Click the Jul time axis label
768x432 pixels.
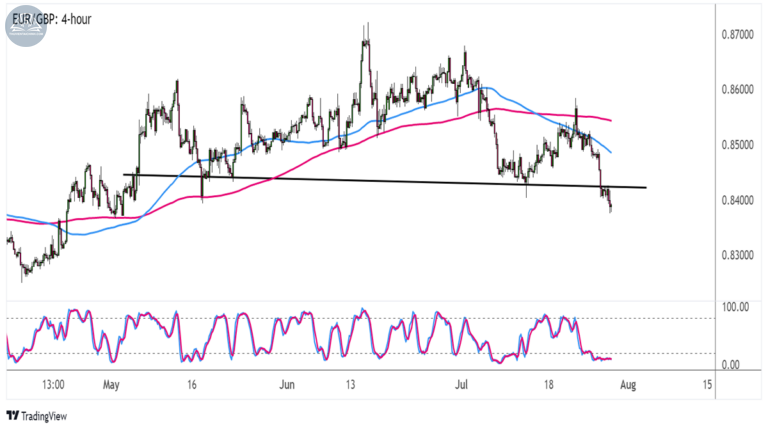[461, 384]
